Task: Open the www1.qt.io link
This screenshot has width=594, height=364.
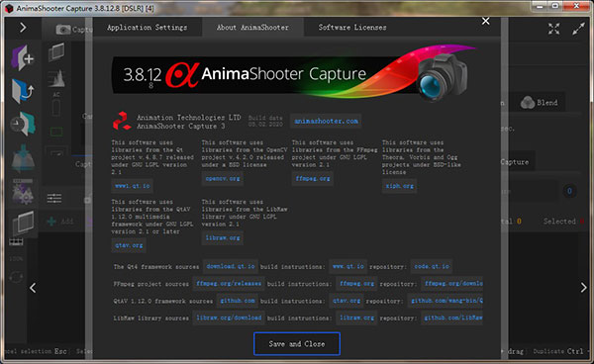Action: click(x=133, y=186)
